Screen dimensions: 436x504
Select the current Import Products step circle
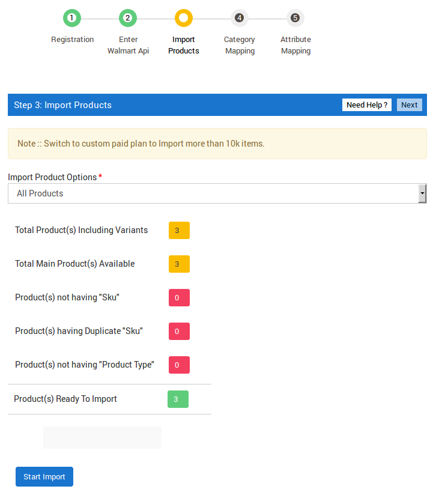[x=184, y=18]
